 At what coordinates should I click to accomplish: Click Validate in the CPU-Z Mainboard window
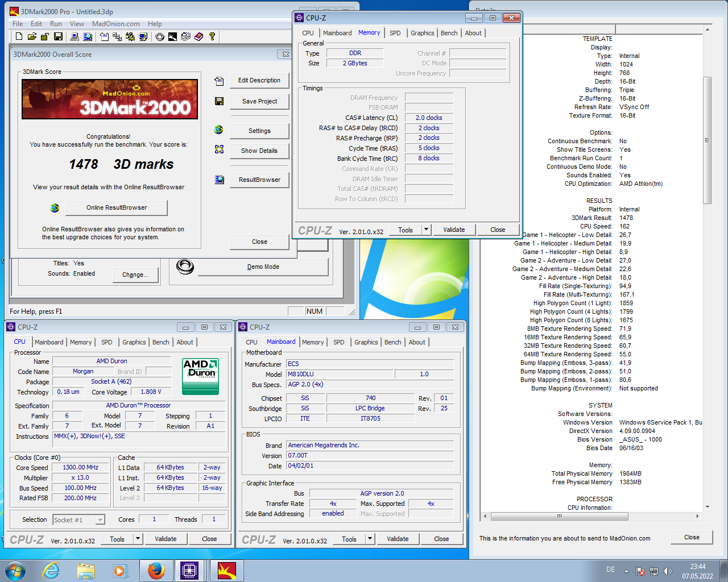coord(398,539)
